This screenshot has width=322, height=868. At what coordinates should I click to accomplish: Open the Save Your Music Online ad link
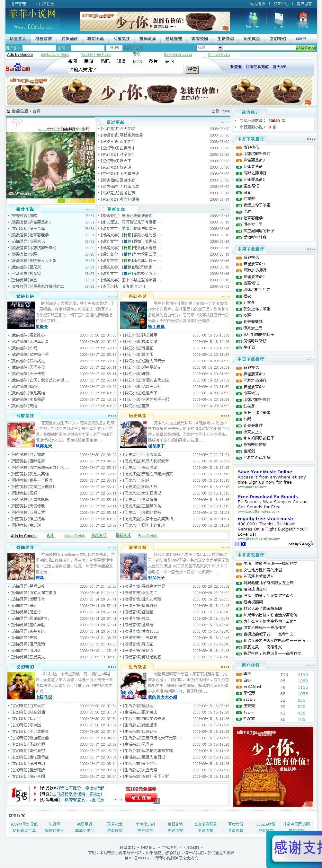(x=265, y=472)
